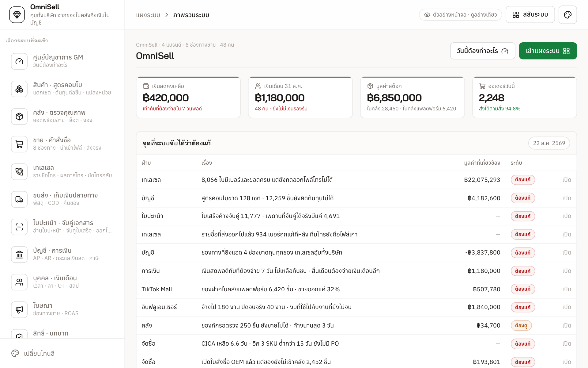Open the TikTok Mall row link
The width and height of the screenshot is (588, 368).
point(567,289)
